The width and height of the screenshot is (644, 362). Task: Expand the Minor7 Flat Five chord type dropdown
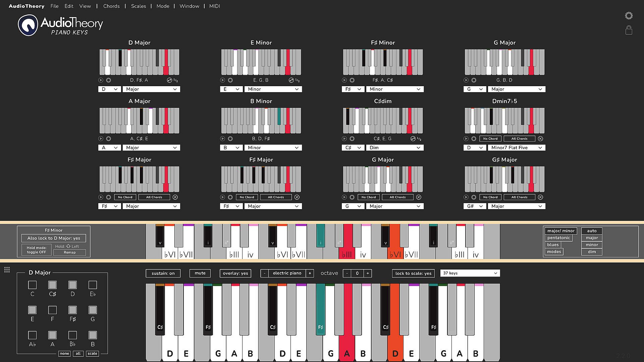[x=516, y=148]
